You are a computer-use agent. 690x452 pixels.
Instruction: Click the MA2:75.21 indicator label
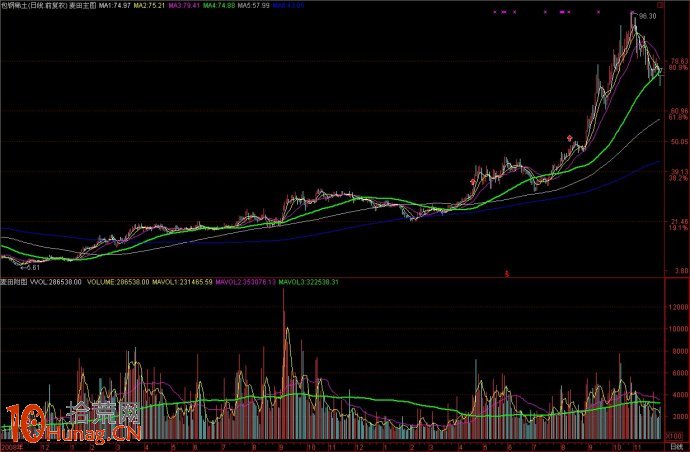(150, 6)
